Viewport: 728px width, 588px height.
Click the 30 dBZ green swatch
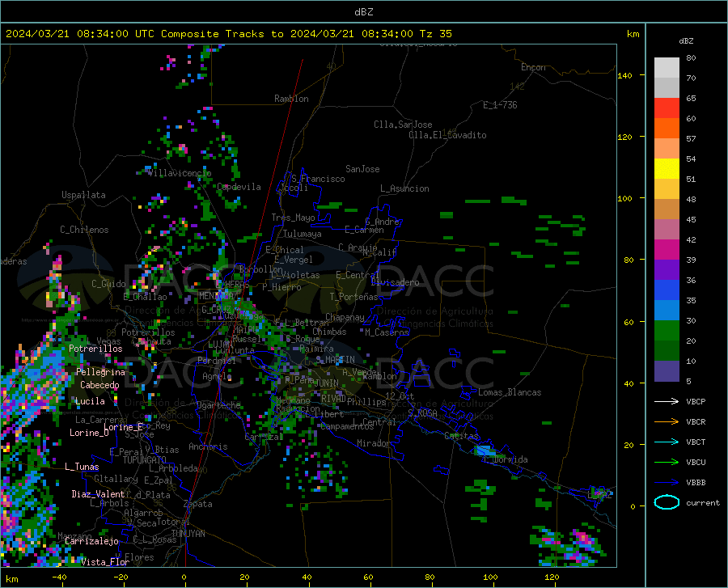pyautogui.click(x=667, y=331)
